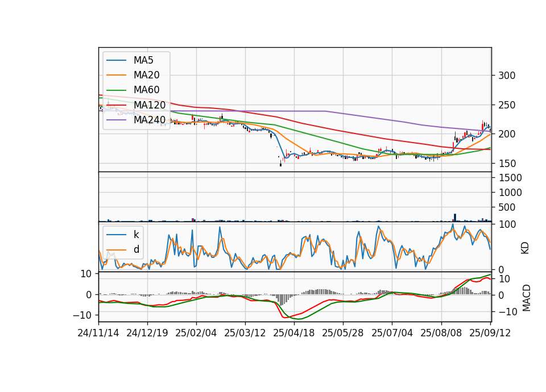The width and height of the screenshot is (546, 392).
Task: Click the MACD axis title
Action: [x=527, y=298]
